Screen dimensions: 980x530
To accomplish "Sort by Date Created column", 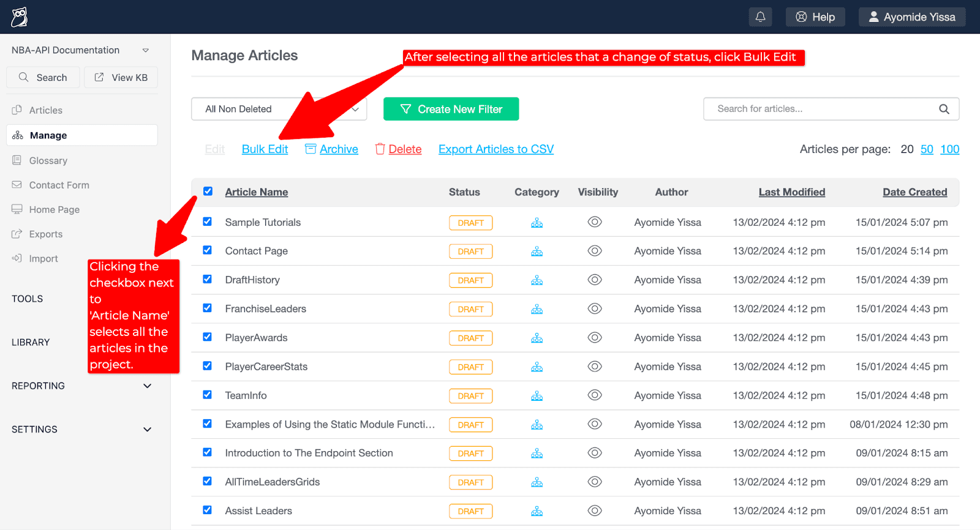I will pos(915,192).
